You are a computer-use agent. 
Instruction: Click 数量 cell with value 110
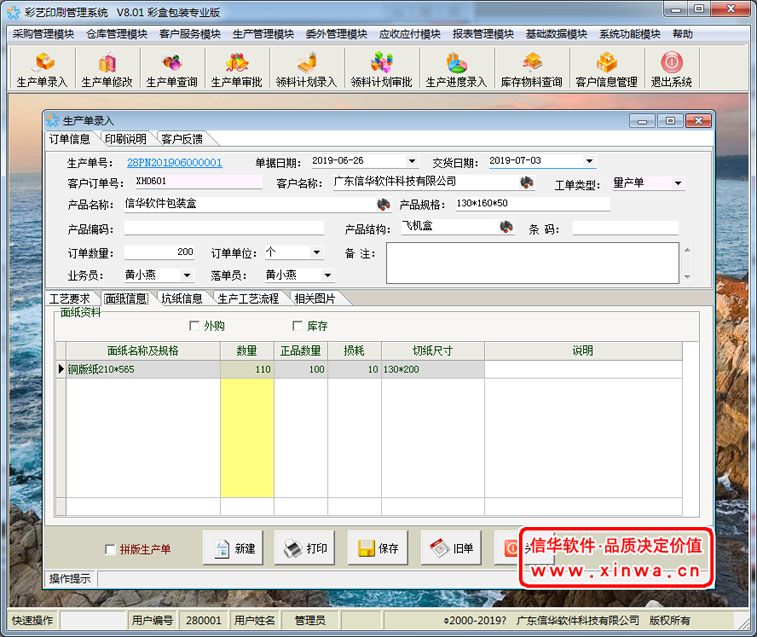[247, 369]
